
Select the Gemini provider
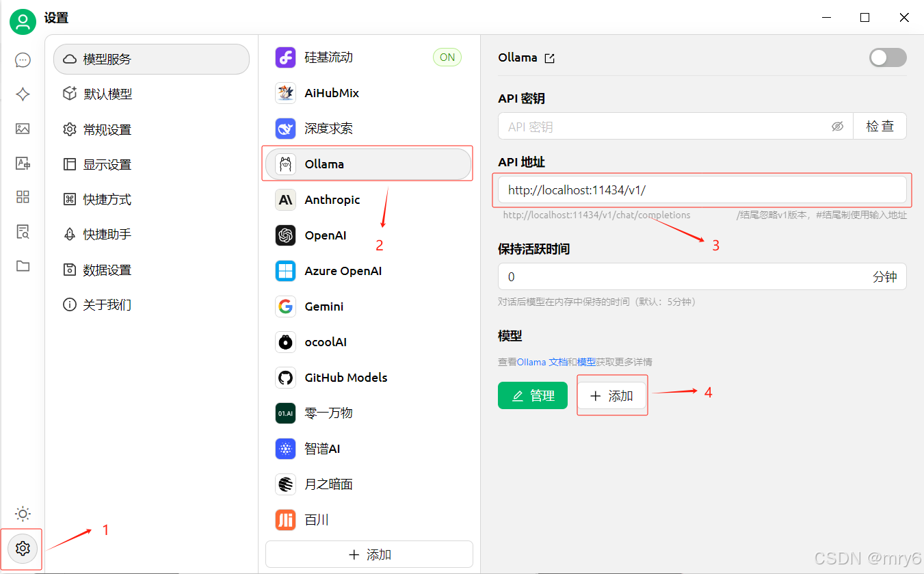click(x=369, y=306)
